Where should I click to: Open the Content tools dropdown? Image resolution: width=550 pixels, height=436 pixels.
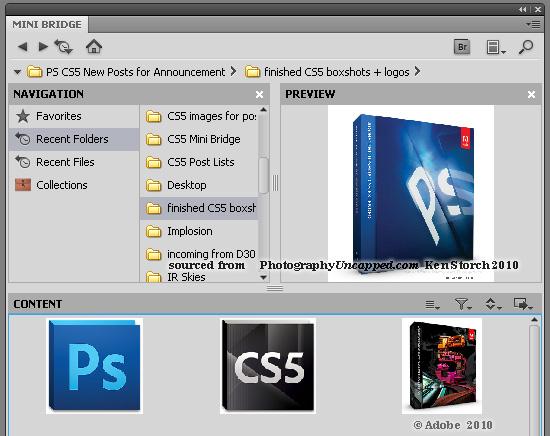pyautogui.click(x=523, y=304)
